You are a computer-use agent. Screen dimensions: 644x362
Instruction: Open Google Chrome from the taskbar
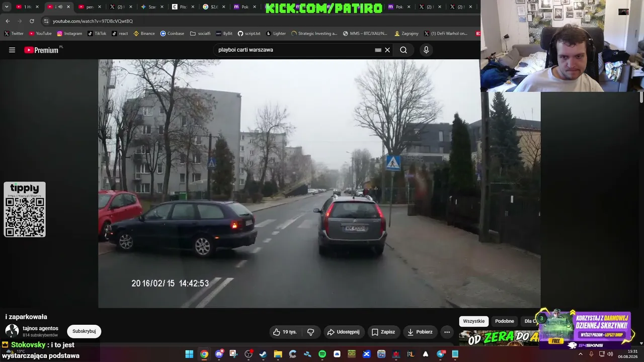pyautogui.click(x=204, y=354)
